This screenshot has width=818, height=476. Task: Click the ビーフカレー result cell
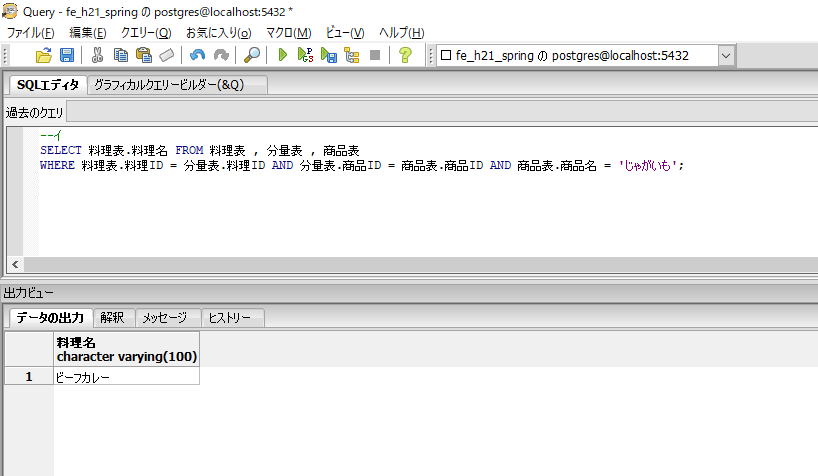(126, 377)
